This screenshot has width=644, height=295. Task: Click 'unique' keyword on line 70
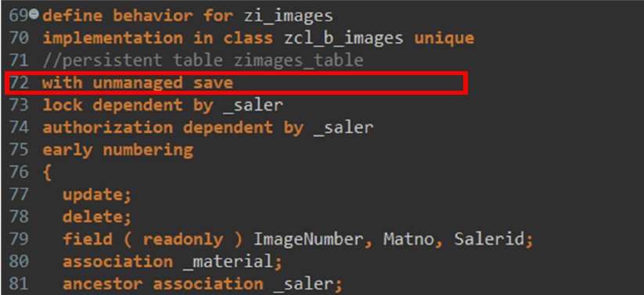(444, 38)
